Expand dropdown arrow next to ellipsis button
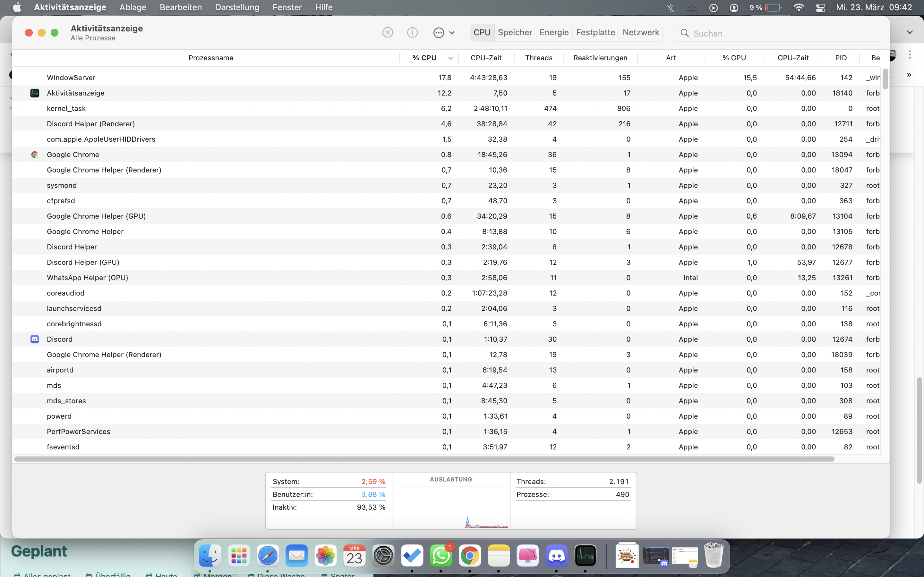The height and width of the screenshot is (577, 924). 452,33
